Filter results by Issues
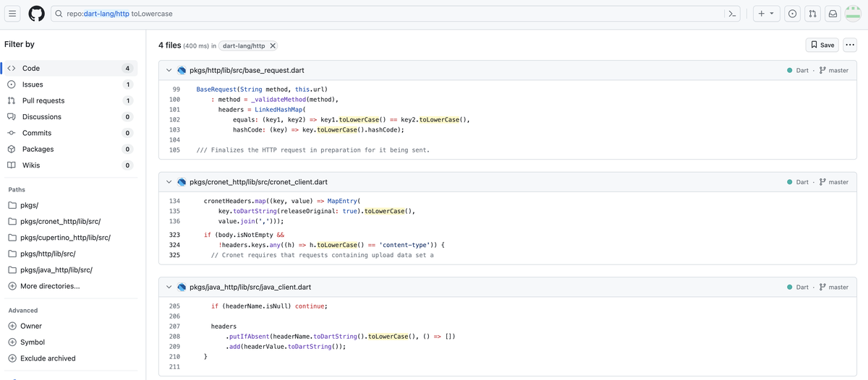The height and width of the screenshot is (380, 868). point(69,85)
